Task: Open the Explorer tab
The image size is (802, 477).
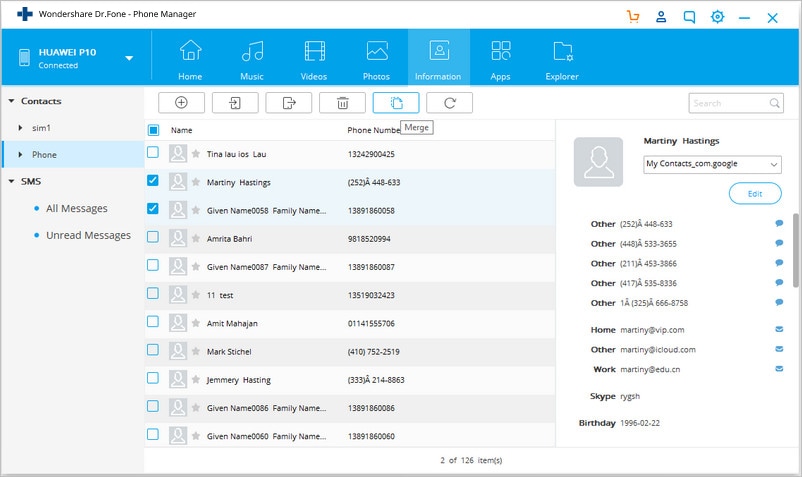Action: point(562,59)
